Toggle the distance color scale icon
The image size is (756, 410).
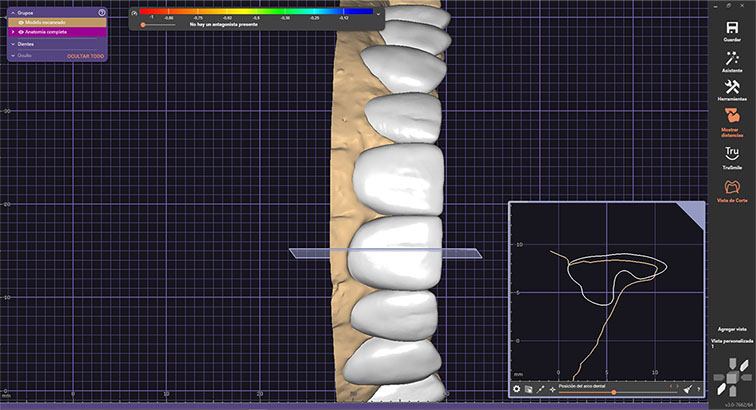134,12
